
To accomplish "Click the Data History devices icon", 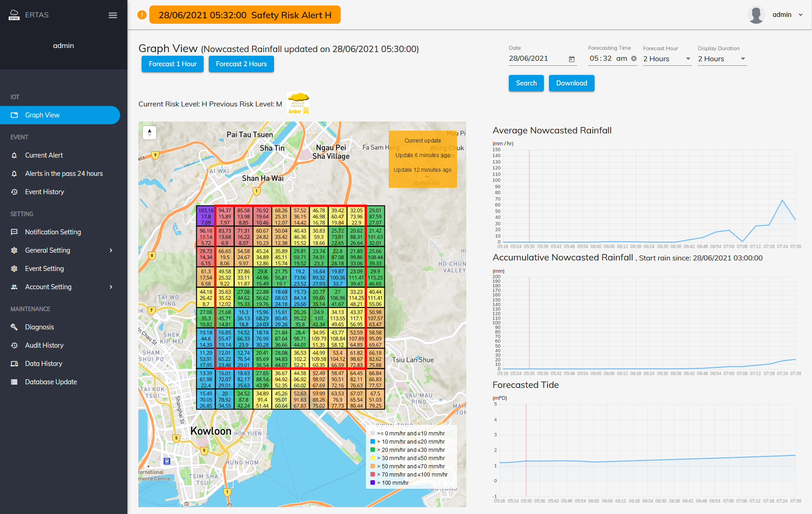I will point(14,364).
